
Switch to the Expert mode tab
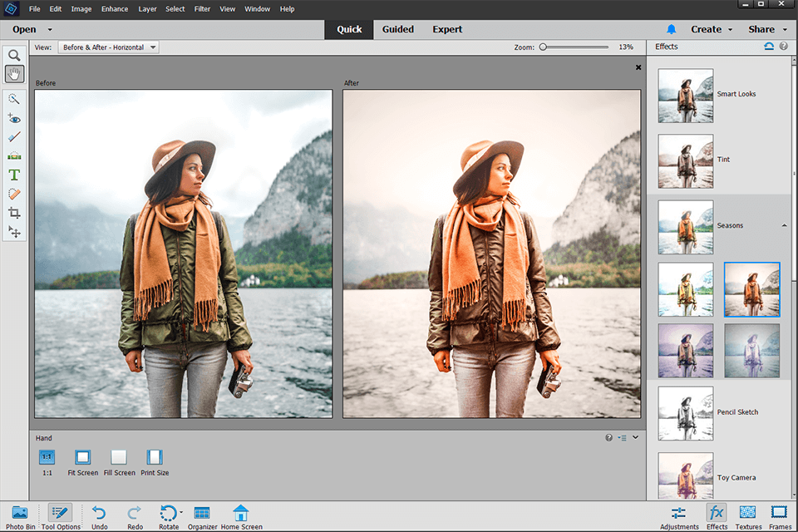[447, 29]
